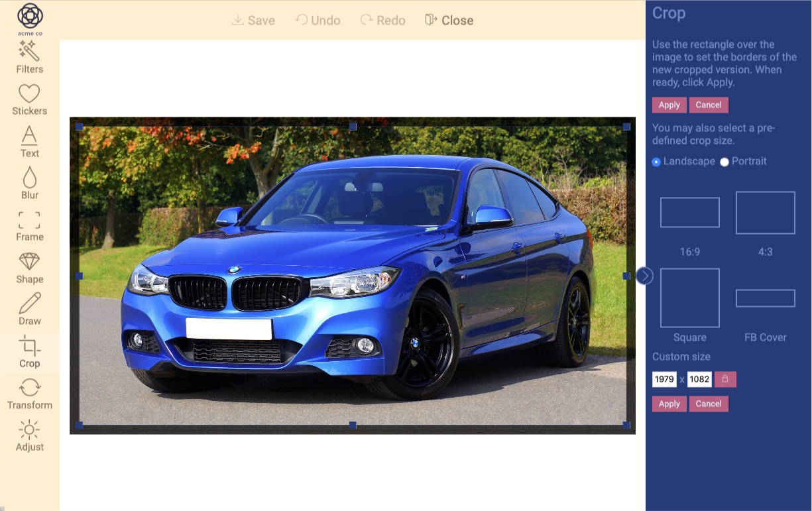Edit the custom crop width field

(664, 378)
